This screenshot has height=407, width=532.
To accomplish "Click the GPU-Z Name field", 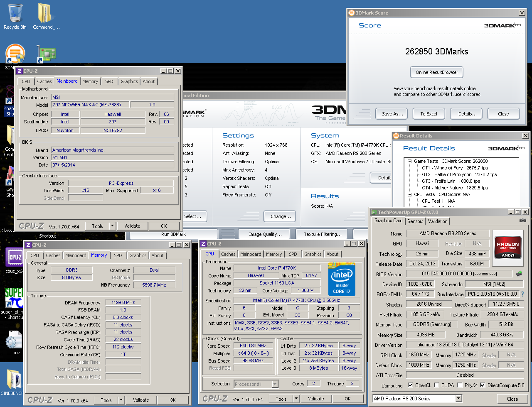I will click(448, 233).
